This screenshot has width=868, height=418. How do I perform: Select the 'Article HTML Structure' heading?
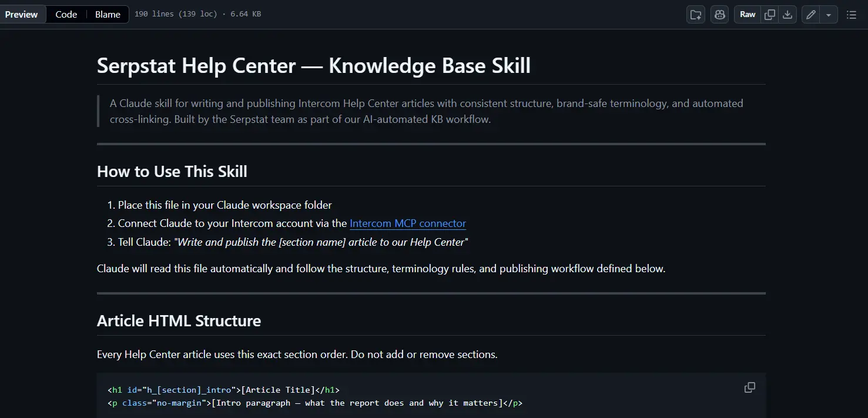179,321
